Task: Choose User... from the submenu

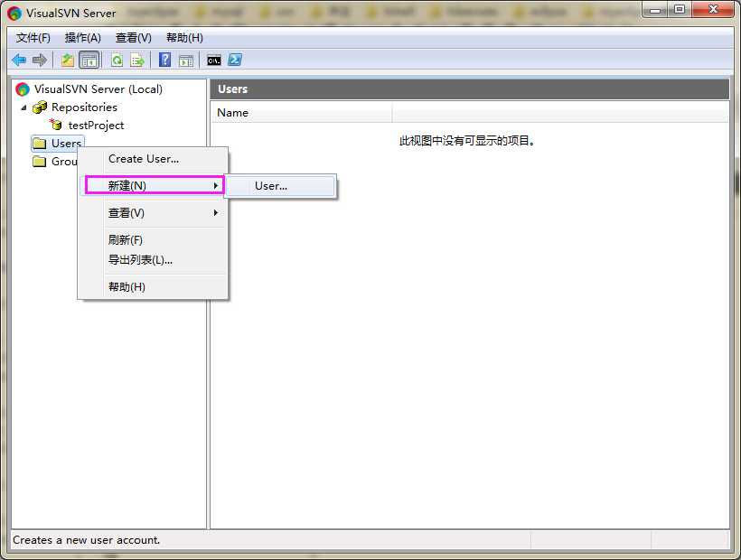Action: point(281,186)
